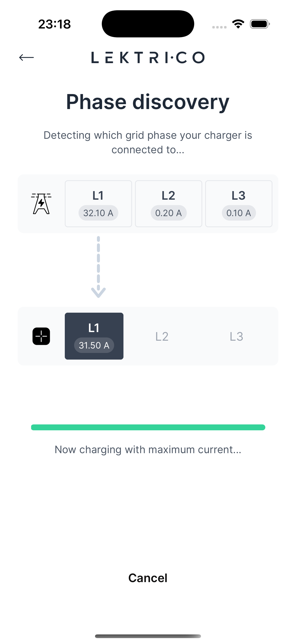Tap the Phase discovery heading
The width and height of the screenshot is (296, 644).
[x=148, y=102]
